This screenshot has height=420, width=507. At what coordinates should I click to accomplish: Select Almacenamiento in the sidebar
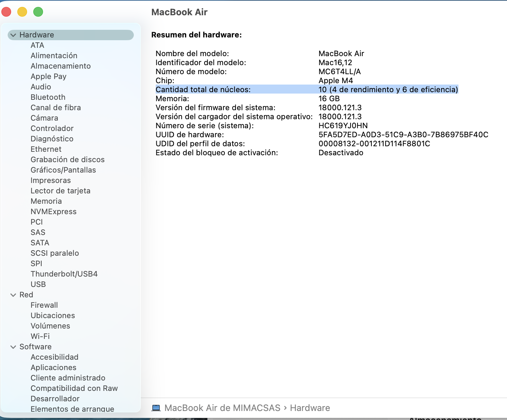tap(61, 66)
